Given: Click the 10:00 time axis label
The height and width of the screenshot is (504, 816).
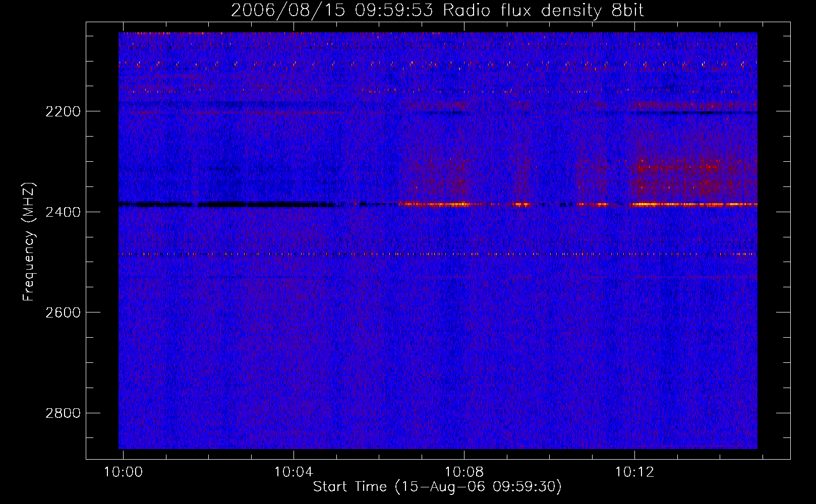Looking at the screenshot, I should [123, 472].
